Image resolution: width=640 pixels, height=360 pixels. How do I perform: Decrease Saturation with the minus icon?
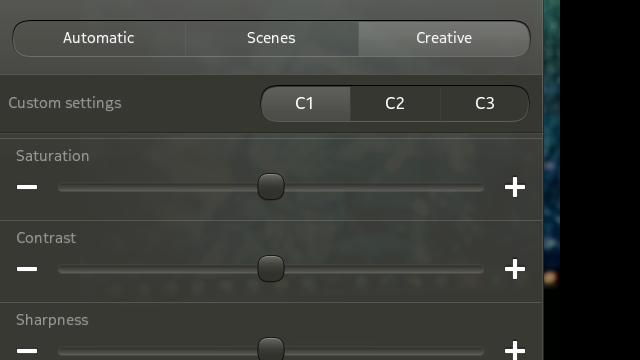pyautogui.click(x=27, y=187)
